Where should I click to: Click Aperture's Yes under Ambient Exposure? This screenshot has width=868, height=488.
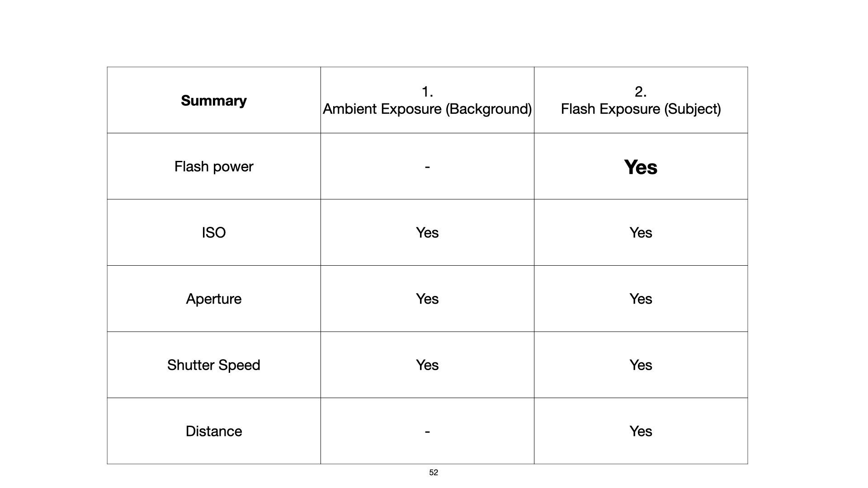tap(427, 299)
